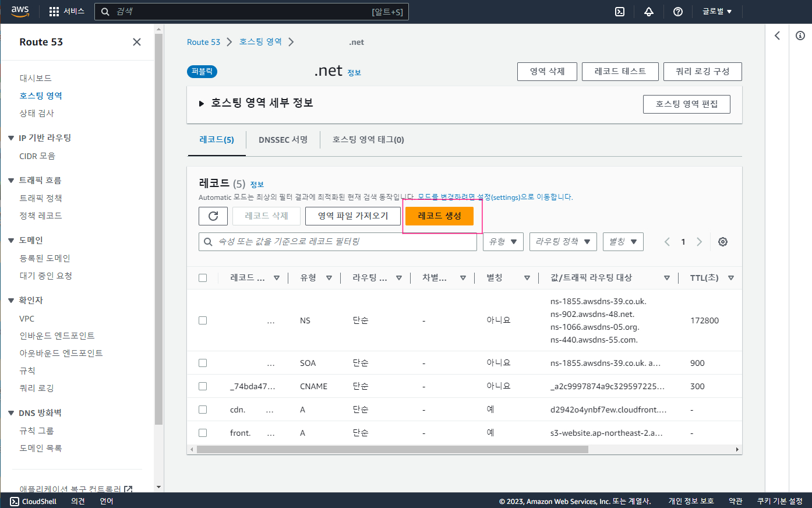812x508 pixels.
Task: Open the 글로벌 region dropdown
Action: tap(717, 12)
